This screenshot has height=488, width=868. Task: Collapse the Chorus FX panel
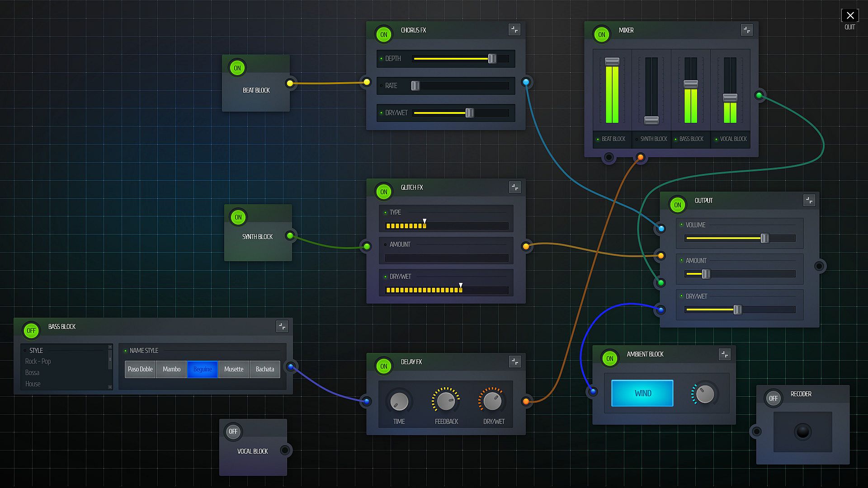[x=514, y=30]
